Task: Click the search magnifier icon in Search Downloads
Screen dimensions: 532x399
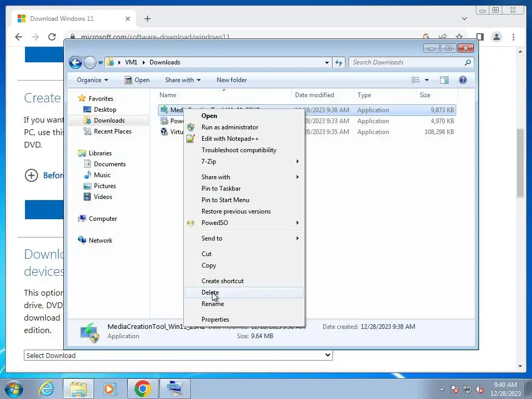Action: 468,62
